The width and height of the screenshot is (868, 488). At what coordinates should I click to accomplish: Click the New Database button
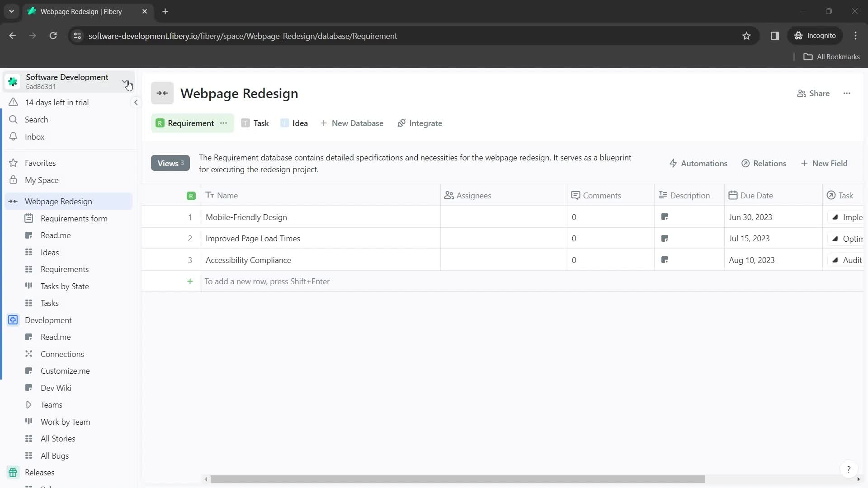(x=352, y=123)
